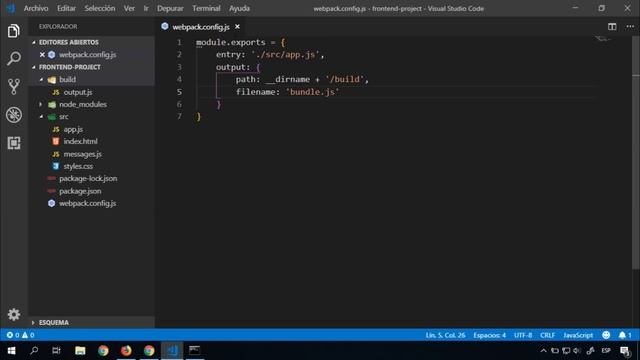The height and width of the screenshot is (360, 640).
Task: Click the module.exports code line
Action: coord(241,42)
